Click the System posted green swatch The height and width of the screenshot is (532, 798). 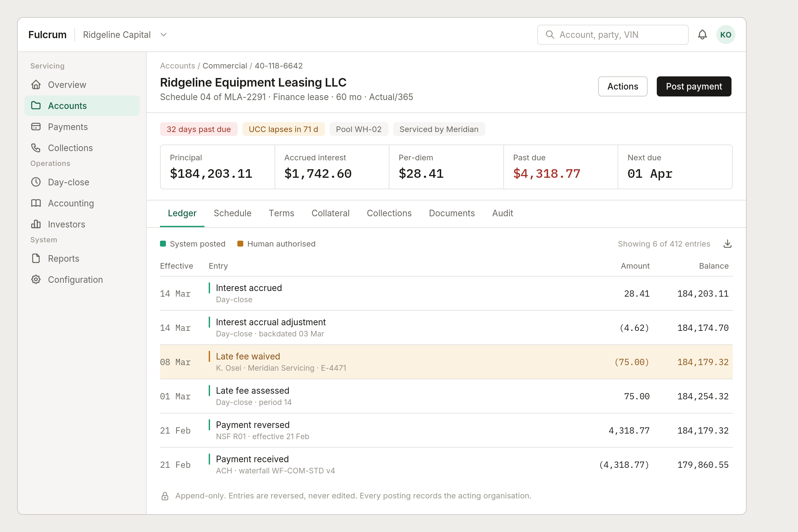point(163,244)
